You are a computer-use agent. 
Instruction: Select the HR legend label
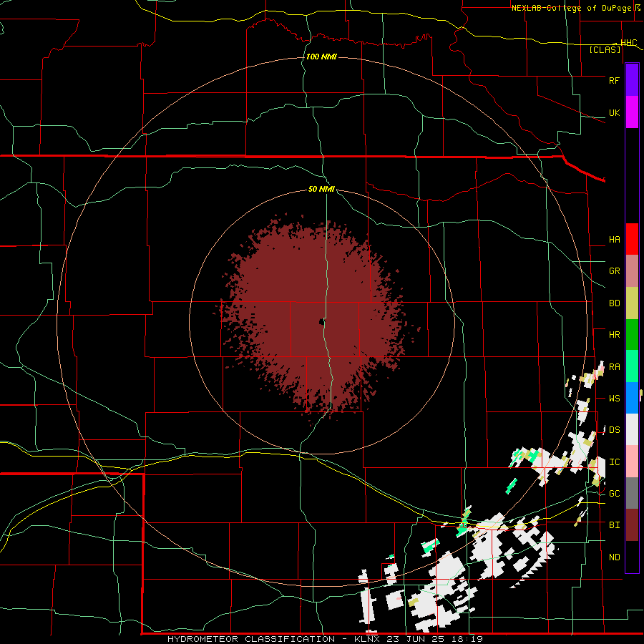[x=614, y=335]
